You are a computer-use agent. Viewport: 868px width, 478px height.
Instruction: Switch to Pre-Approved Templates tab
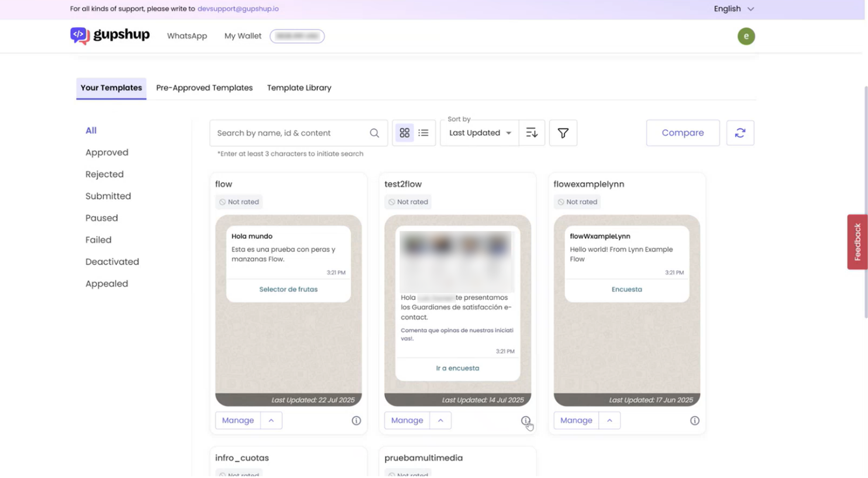coord(204,88)
